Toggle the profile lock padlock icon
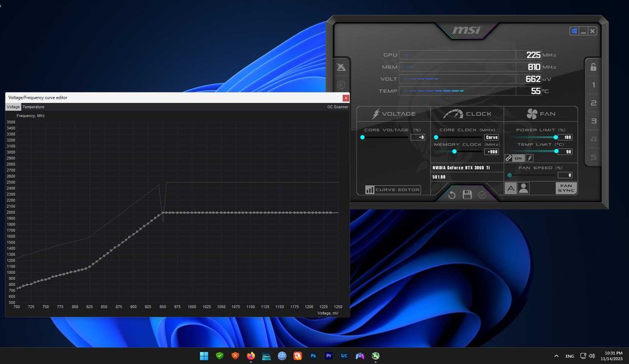Viewport: 629px width, 364px height. point(593,67)
